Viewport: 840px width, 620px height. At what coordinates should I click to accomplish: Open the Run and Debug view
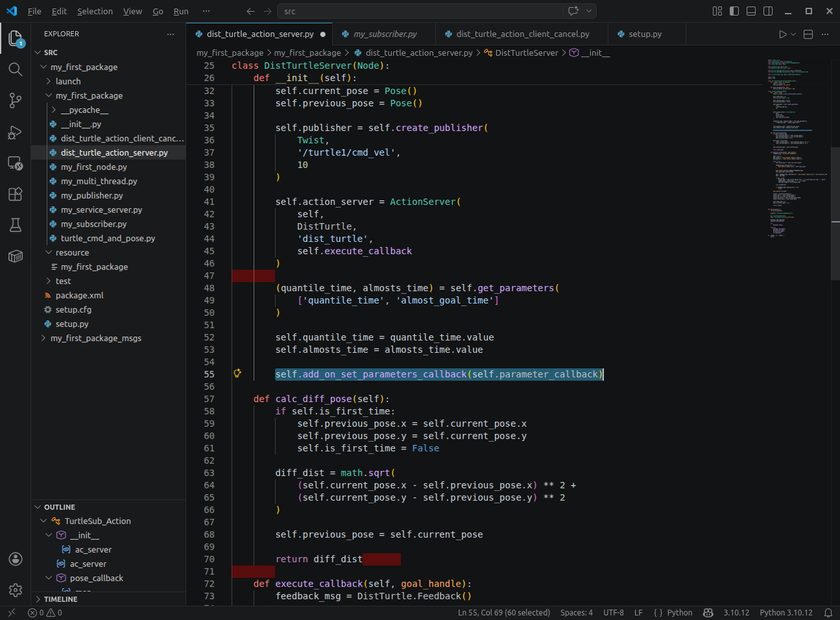pyautogui.click(x=16, y=132)
